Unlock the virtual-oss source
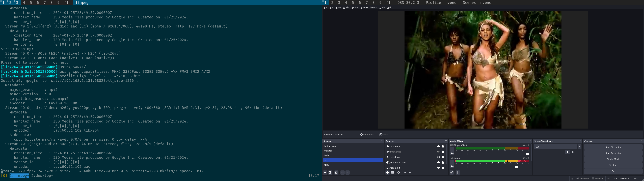 click(x=443, y=157)
